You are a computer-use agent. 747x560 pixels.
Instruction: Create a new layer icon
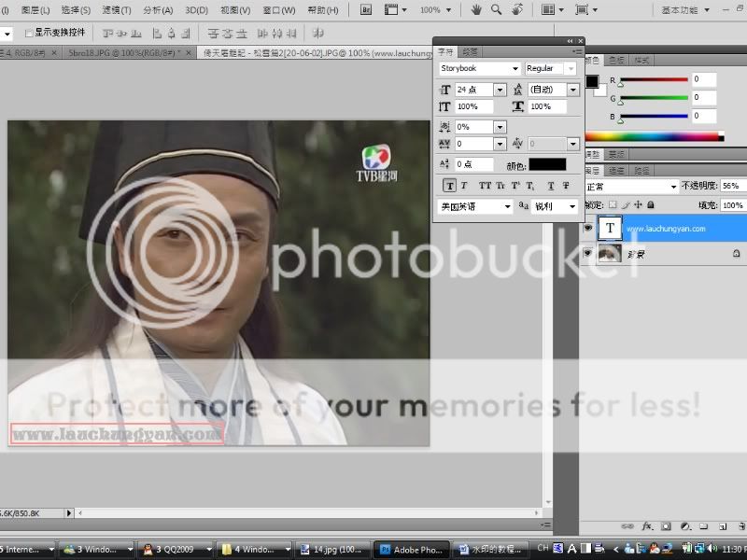[723, 526]
